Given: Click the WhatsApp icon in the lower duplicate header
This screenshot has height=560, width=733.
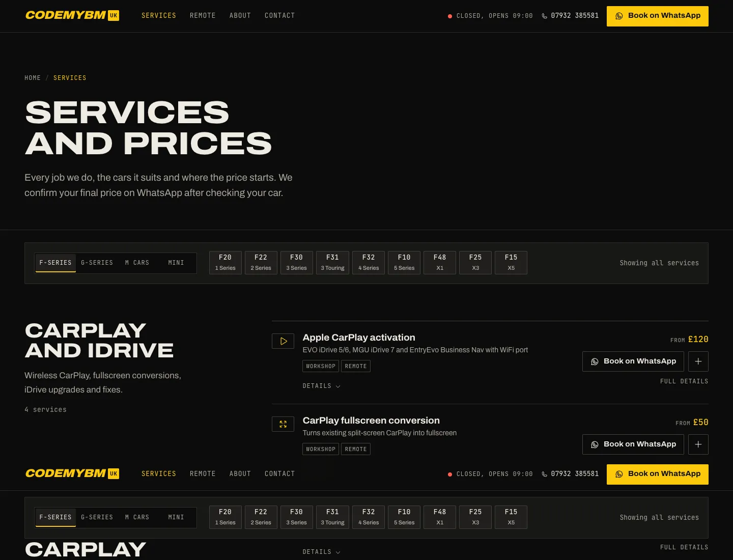Looking at the screenshot, I should pyautogui.click(x=619, y=474).
